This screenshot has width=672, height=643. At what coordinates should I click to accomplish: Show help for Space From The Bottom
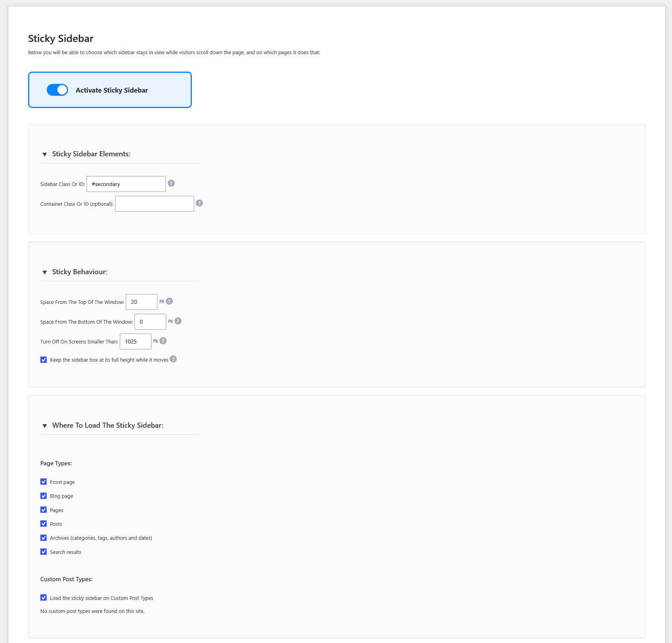click(x=178, y=321)
